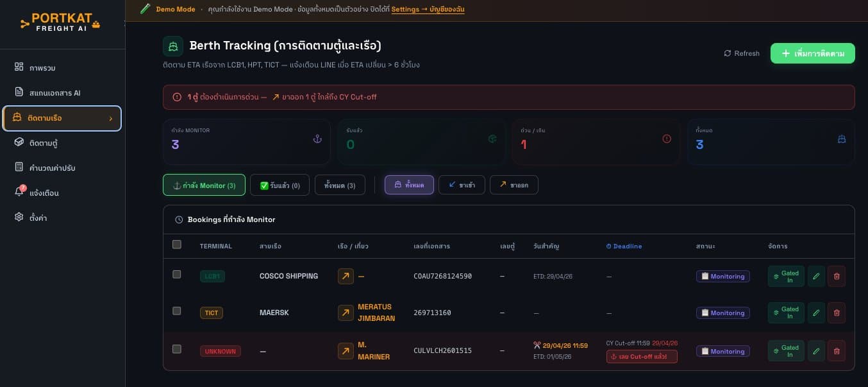Click Gated In for MAERSK row
This screenshot has width=868, height=387.
(786, 313)
